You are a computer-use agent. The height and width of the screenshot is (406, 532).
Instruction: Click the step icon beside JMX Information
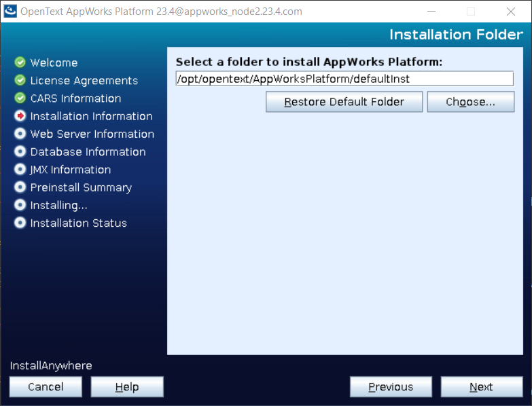[x=20, y=170]
